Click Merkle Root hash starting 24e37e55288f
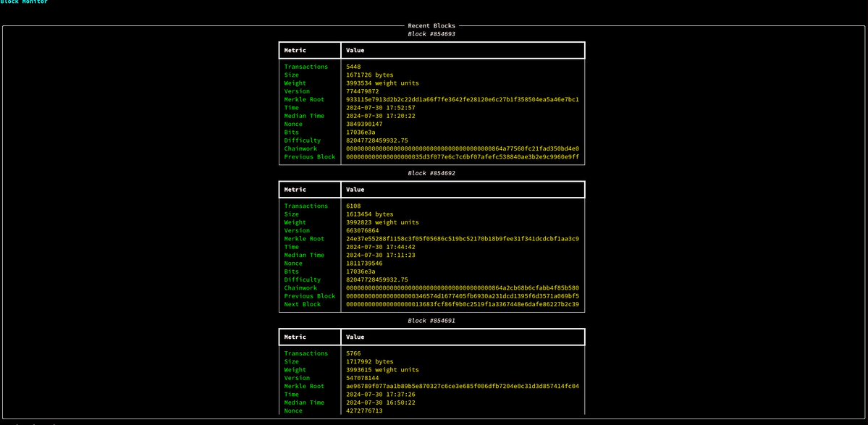This screenshot has width=868, height=425. [462, 238]
